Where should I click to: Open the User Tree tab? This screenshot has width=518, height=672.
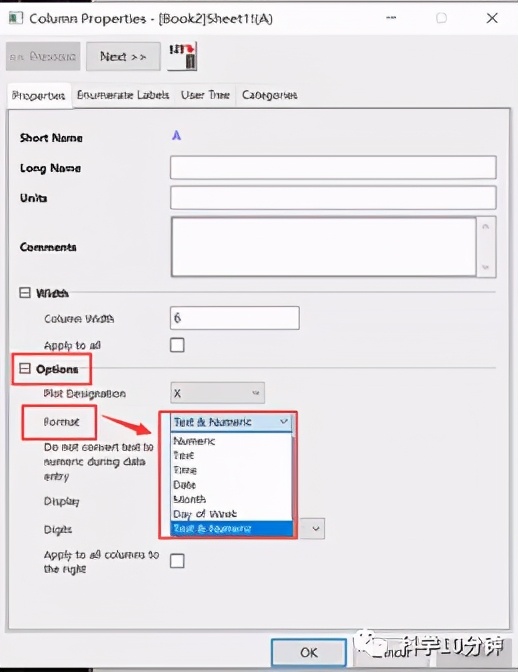tap(205, 95)
